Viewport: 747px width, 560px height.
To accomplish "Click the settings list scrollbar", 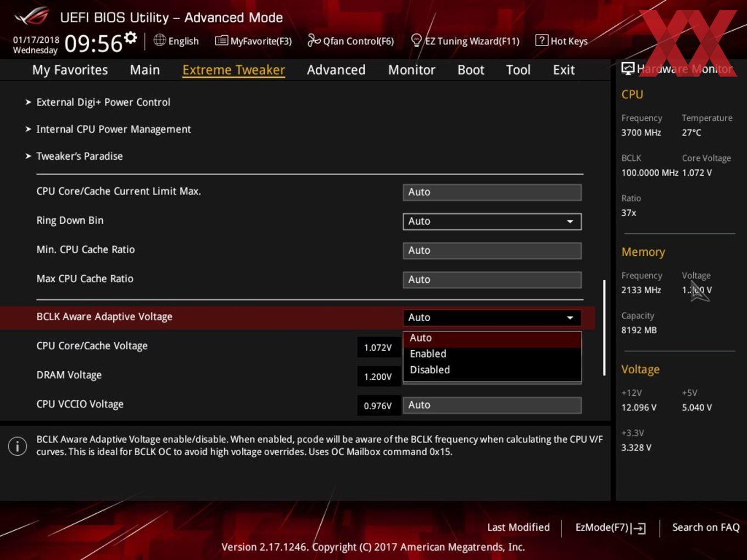I will pos(604,328).
